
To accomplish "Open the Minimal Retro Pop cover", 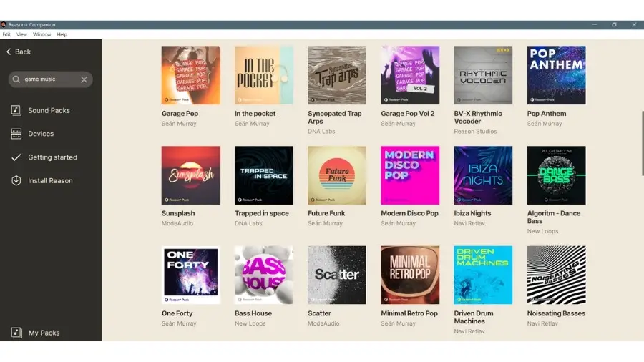I will tap(410, 275).
